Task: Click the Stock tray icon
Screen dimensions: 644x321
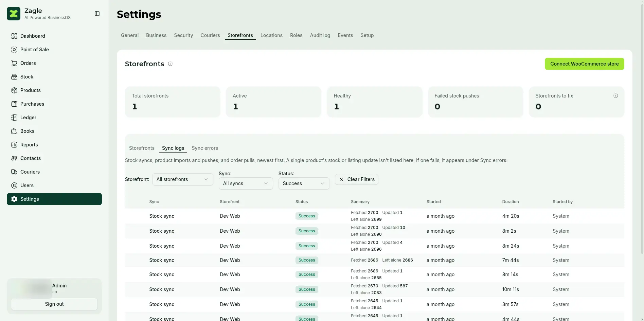Action: tap(14, 77)
